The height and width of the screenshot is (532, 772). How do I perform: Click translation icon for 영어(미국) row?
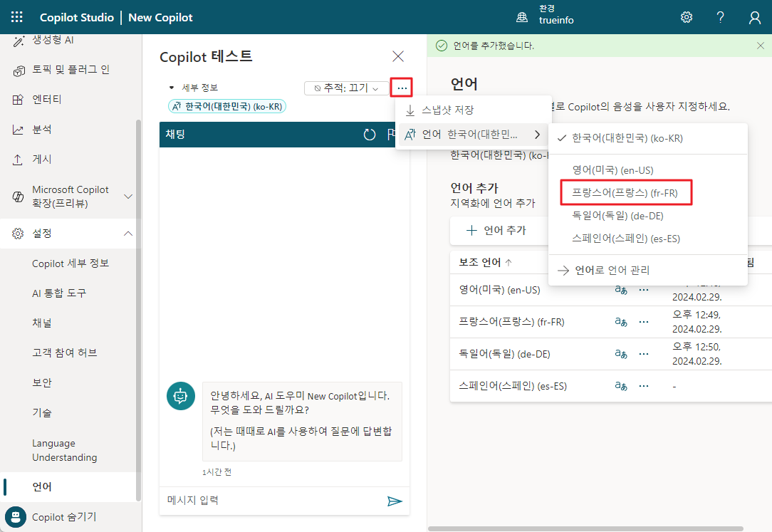(621, 290)
